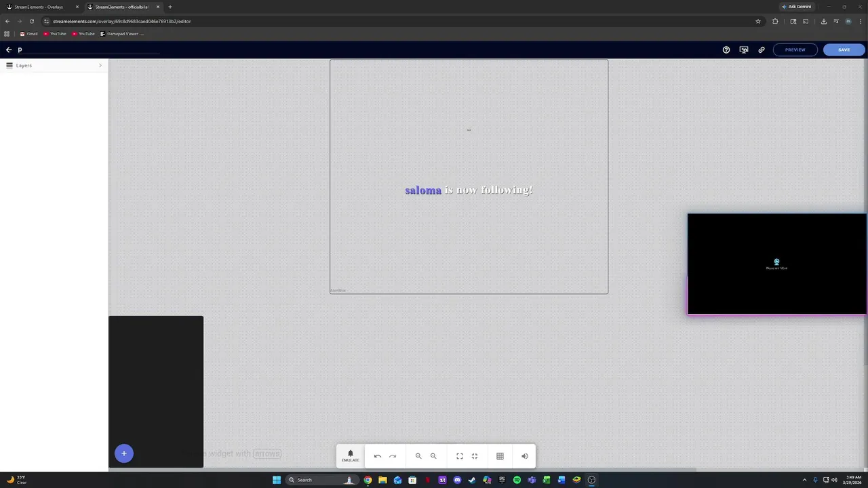Open Chrome profile avatar
The width and height of the screenshot is (868, 488).
[848, 21]
